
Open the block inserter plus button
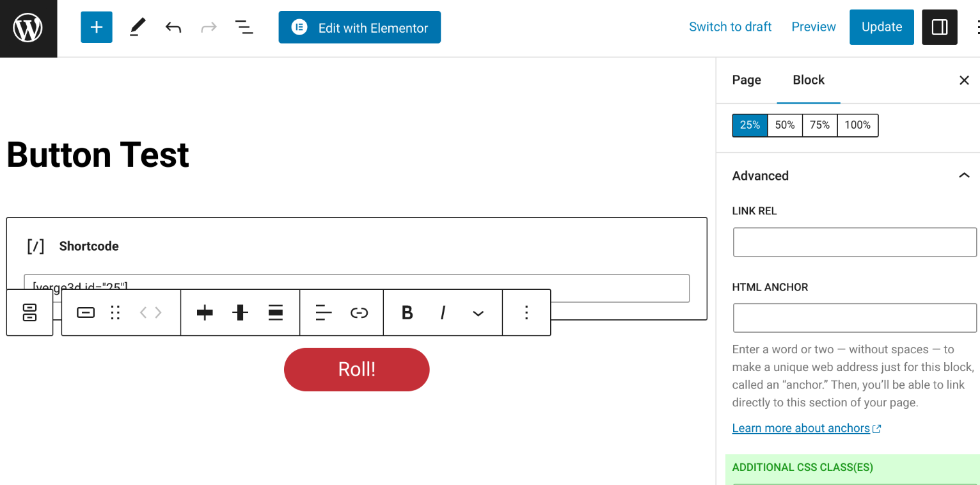97,27
